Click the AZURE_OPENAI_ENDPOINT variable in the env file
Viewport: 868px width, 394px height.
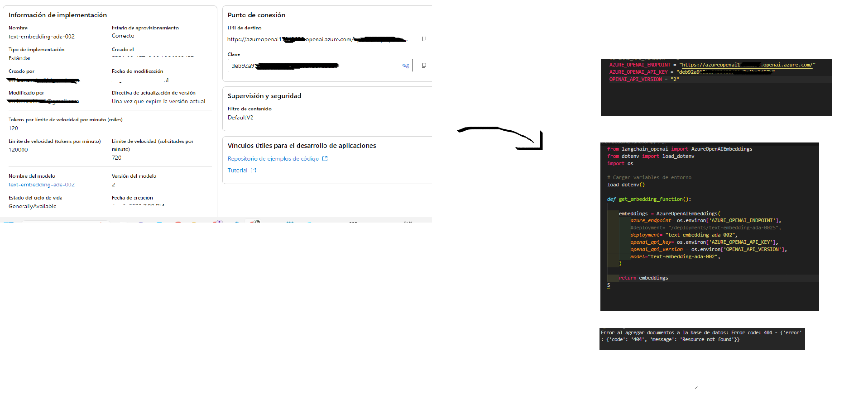point(640,65)
